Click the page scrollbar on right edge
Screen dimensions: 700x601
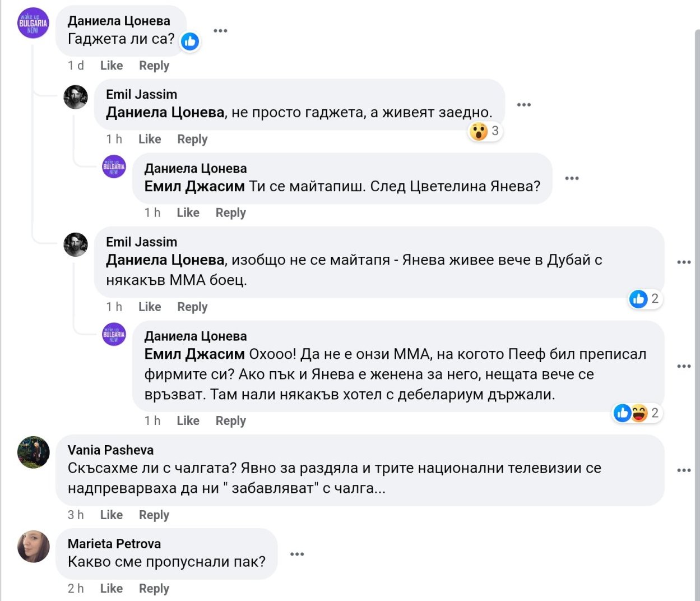click(x=697, y=280)
